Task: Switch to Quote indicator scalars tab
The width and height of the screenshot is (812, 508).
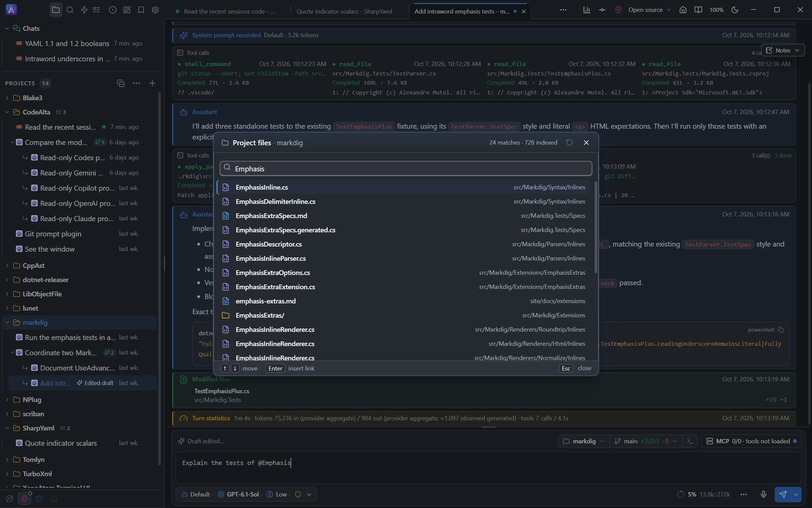Action: pyautogui.click(x=344, y=11)
